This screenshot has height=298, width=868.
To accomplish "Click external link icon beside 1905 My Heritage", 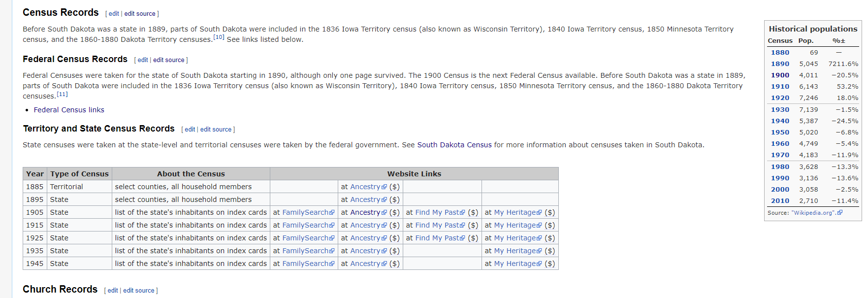I will 539,212.
